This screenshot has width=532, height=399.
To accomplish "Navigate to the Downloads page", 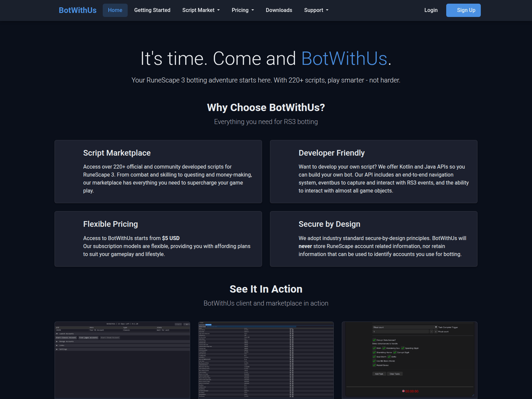I will pos(279,10).
